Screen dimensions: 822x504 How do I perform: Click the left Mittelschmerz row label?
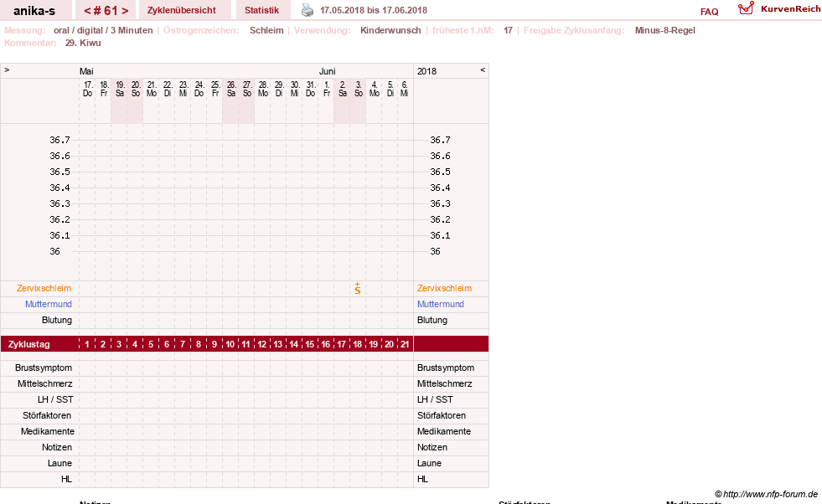[x=44, y=383]
